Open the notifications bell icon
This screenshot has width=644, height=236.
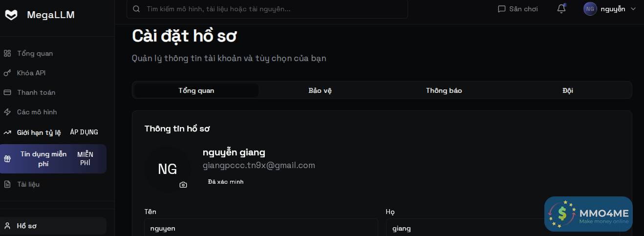coord(561,9)
